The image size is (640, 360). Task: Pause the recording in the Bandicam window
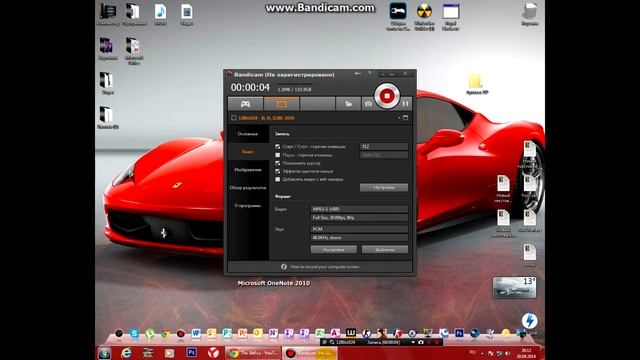[405, 104]
